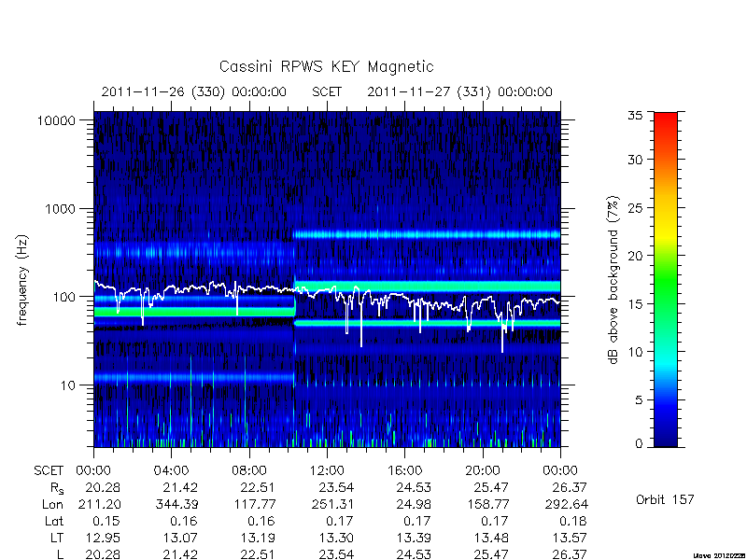Click the rainbow color scale bar
Screen dimensions: 747x560
666,279
